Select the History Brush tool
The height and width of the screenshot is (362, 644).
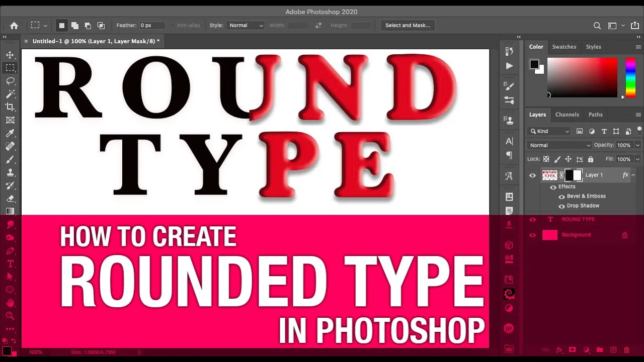pos(10,186)
